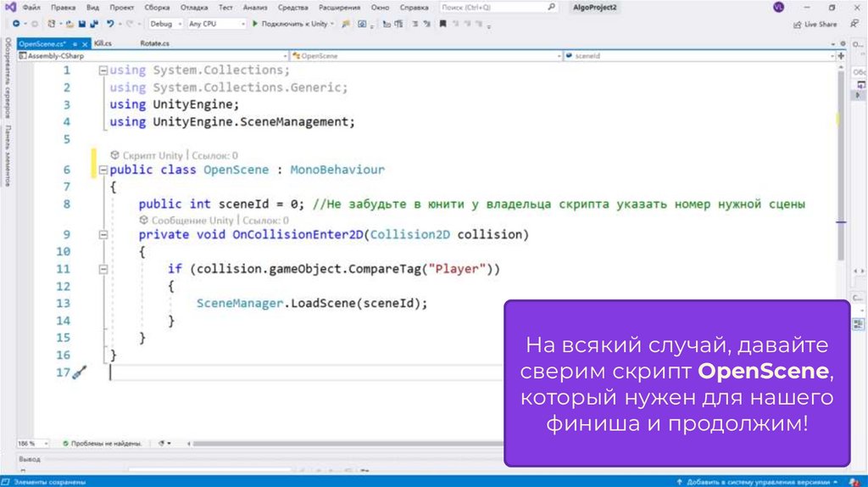The width and height of the screenshot is (868, 487).
Task: Open the VL user account avatar
Action: 778,7
